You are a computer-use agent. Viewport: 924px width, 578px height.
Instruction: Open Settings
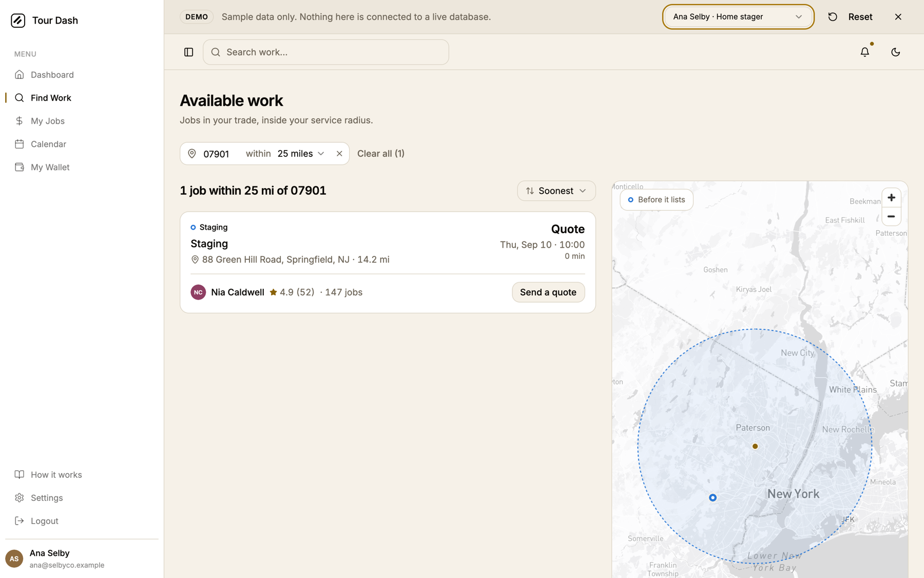click(x=47, y=497)
